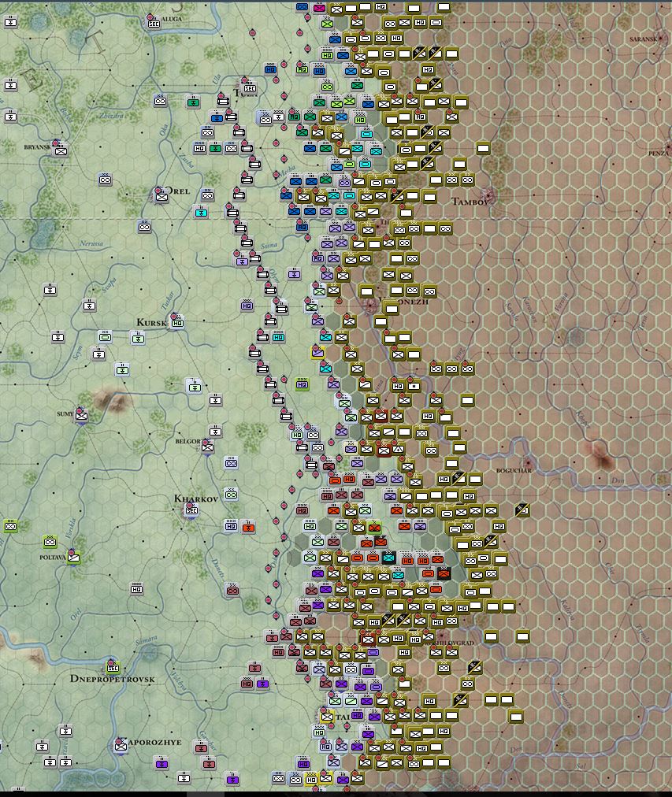
Task: Select the Soviet counter with a black dot symbol
Action: [414, 386]
